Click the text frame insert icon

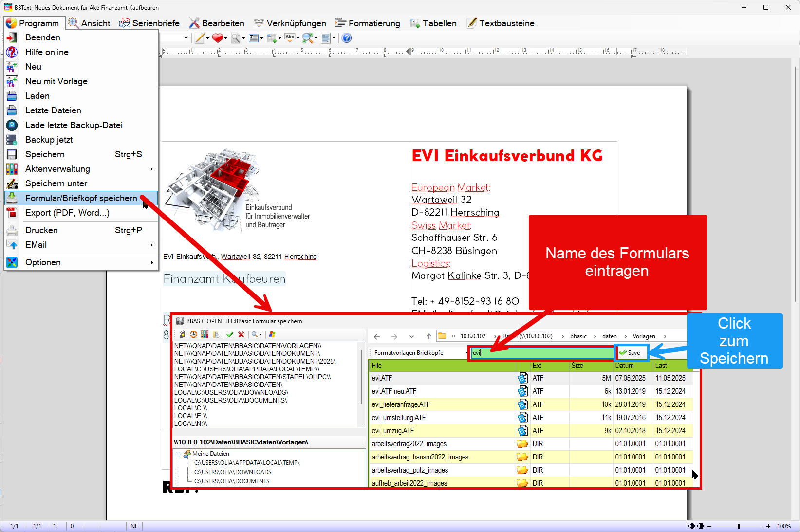pyautogui.click(x=254, y=38)
